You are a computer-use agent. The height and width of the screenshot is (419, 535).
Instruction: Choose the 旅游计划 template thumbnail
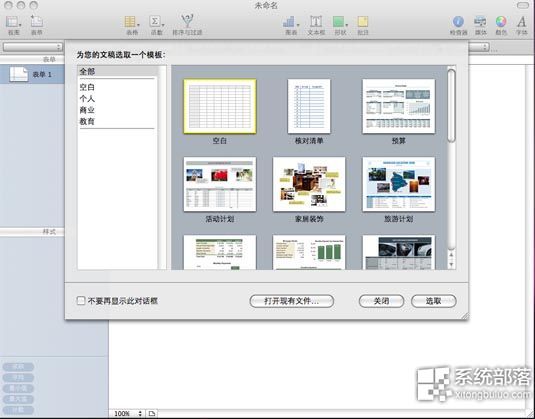(x=399, y=184)
